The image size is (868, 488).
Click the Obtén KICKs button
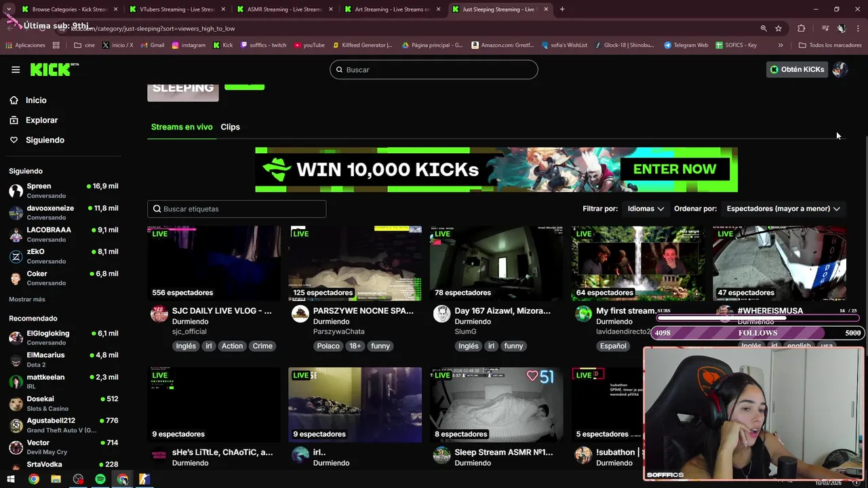[x=797, y=69]
